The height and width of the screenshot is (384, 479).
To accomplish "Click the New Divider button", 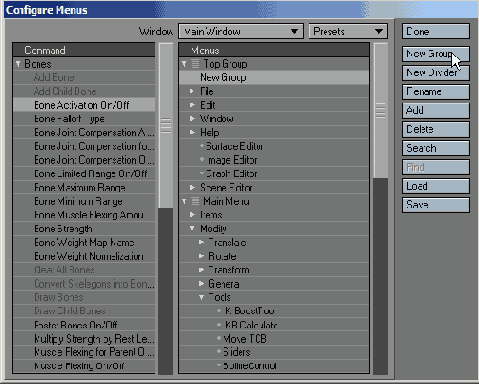I will [436, 73].
